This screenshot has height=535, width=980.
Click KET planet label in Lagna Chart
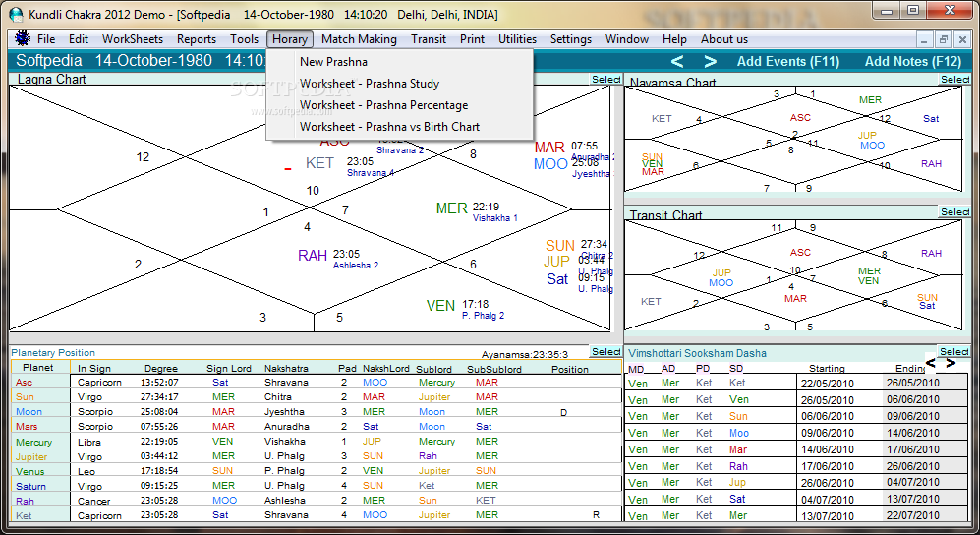point(319,164)
